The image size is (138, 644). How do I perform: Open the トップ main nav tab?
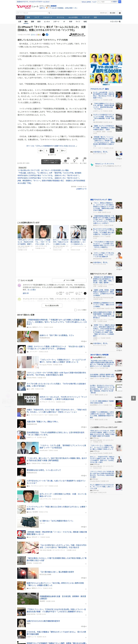[20, 17]
